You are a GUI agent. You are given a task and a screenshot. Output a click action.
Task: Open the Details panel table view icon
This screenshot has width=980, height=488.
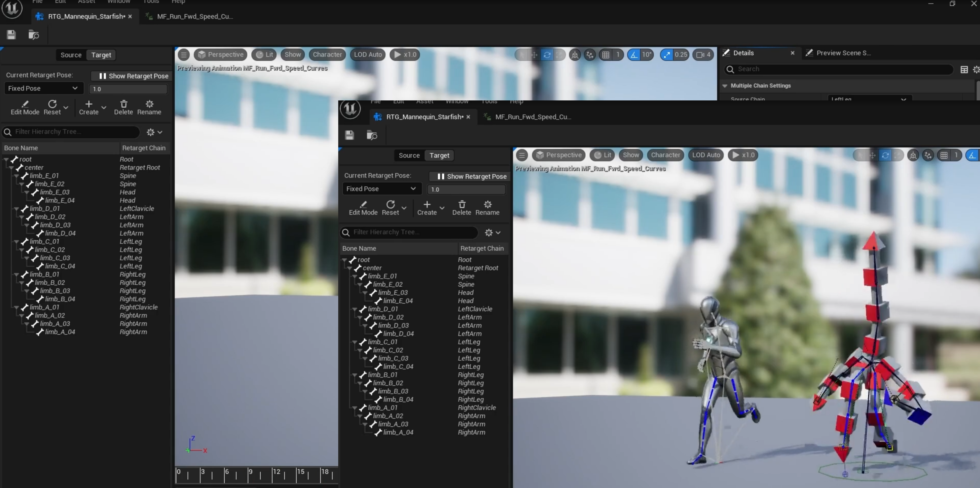[x=964, y=70]
